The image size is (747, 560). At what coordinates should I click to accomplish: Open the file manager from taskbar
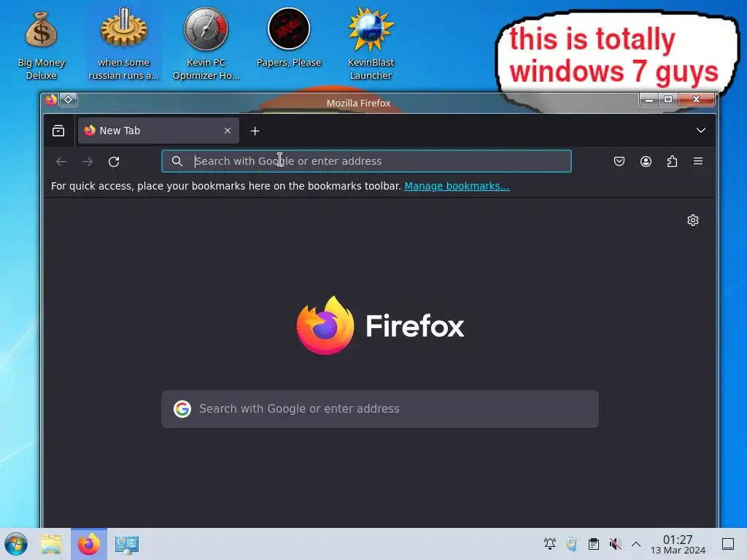point(51,544)
